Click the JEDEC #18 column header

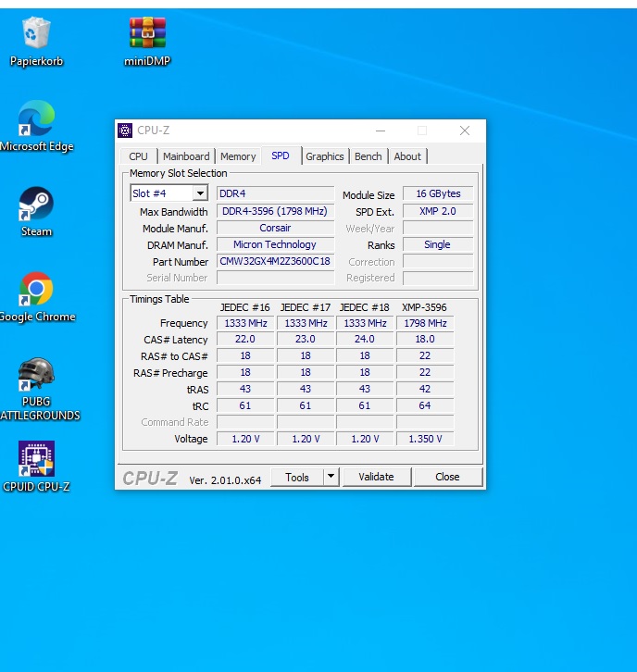pyautogui.click(x=365, y=307)
